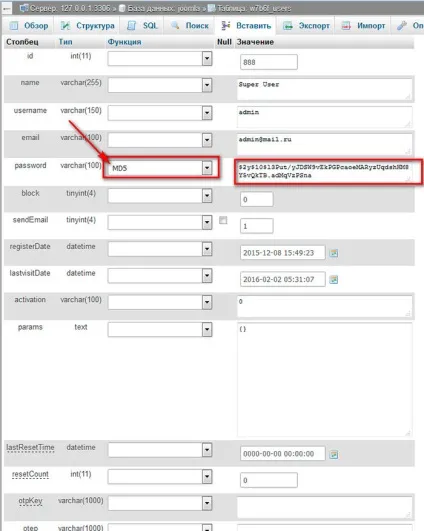Click the server icon in breadcrumb
Image resolution: width=424 pixels, height=531 pixels.
click(x=24, y=8)
